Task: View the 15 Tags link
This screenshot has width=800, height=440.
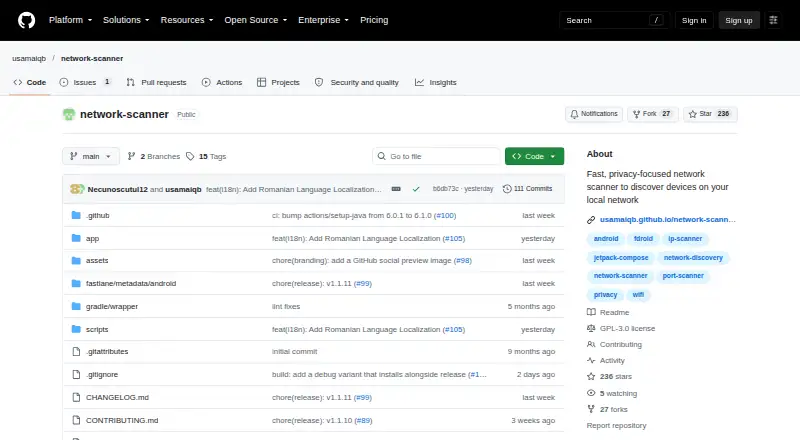Action: (206, 156)
